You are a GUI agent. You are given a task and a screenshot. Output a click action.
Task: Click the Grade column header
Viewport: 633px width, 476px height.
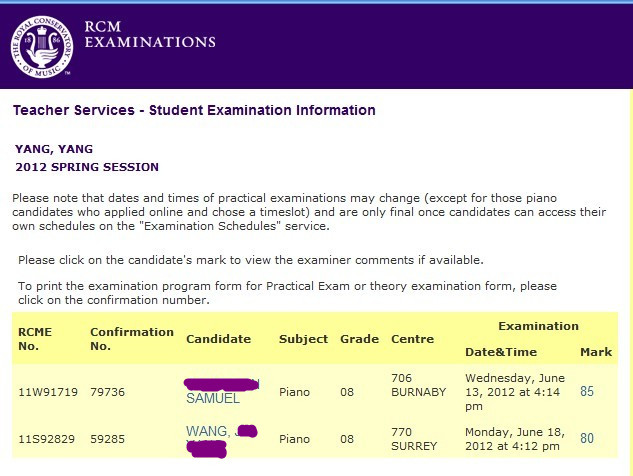pos(359,339)
